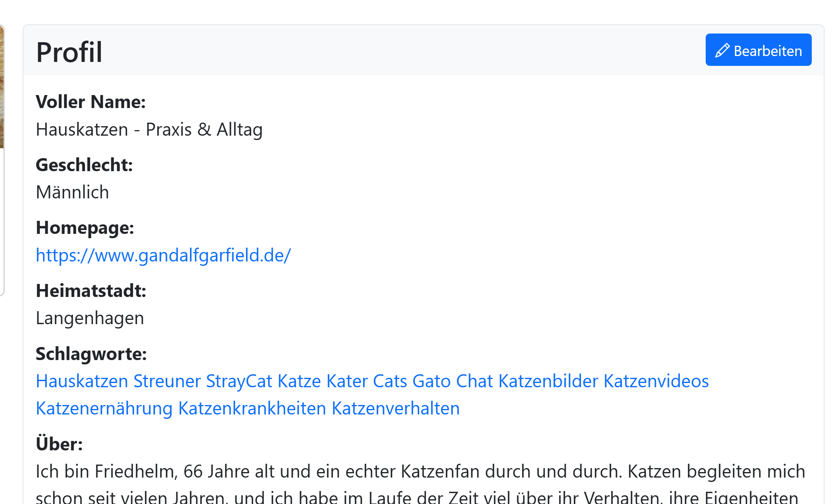Viewport: 839px width, 504px height.
Task: Open the Katzenernährung tag link
Action: (x=104, y=408)
